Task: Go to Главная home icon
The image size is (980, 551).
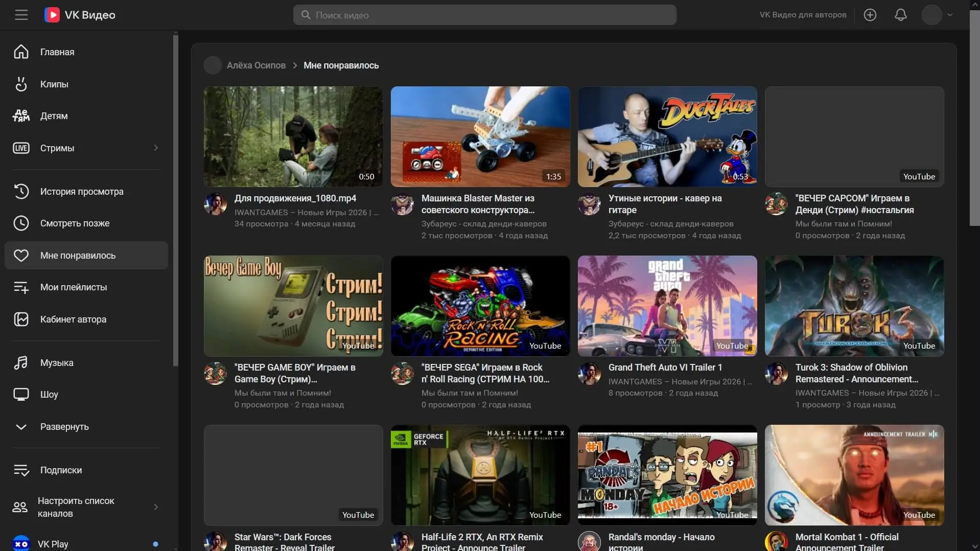Action: (x=21, y=52)
